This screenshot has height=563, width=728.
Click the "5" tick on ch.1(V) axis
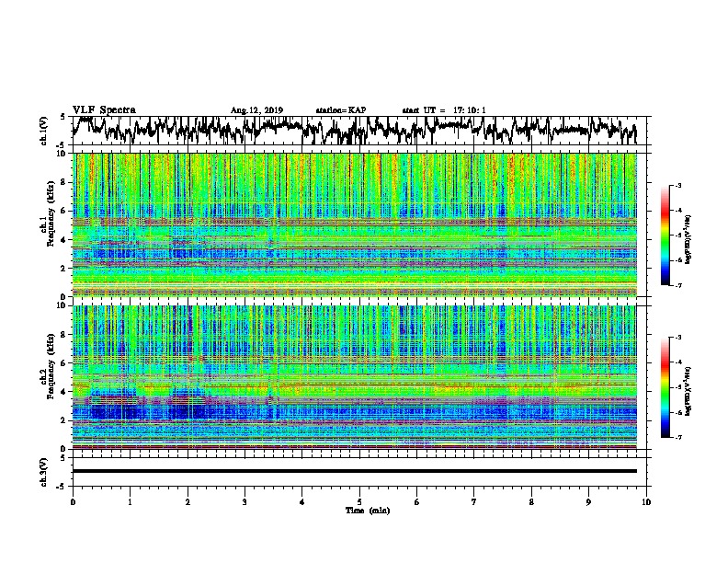click(63, 117)
